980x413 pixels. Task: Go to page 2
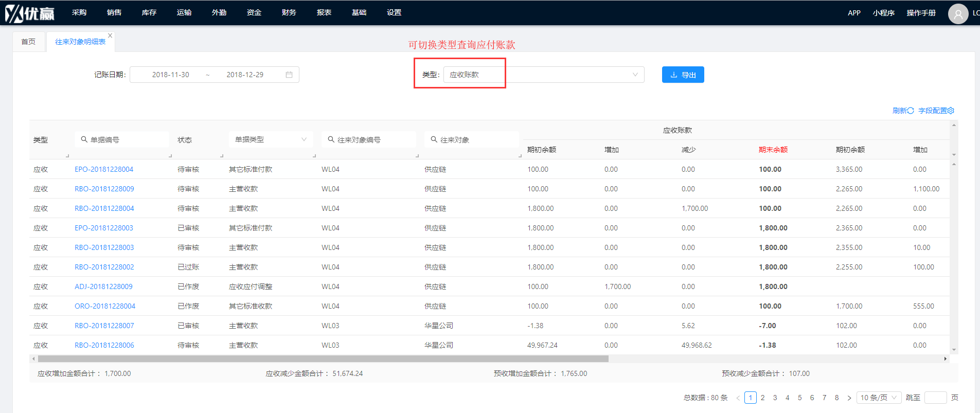pyautogui.click(x=762, y=398)
